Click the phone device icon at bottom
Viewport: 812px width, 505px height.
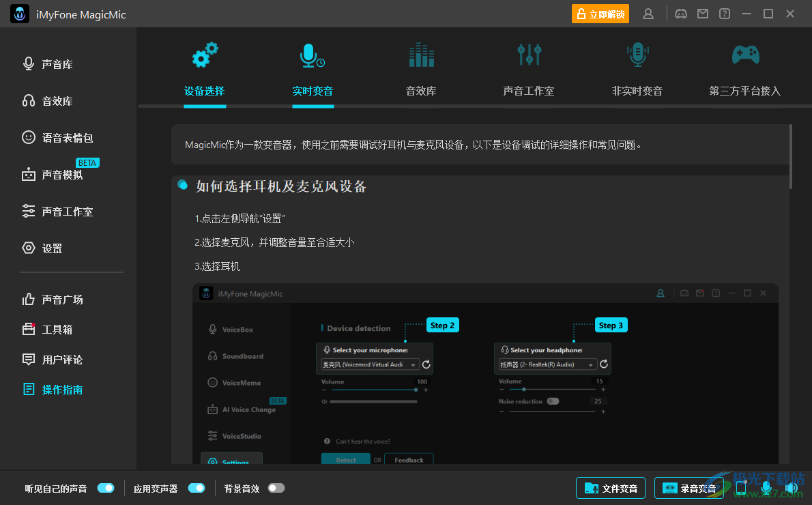(x=741, y=488)
